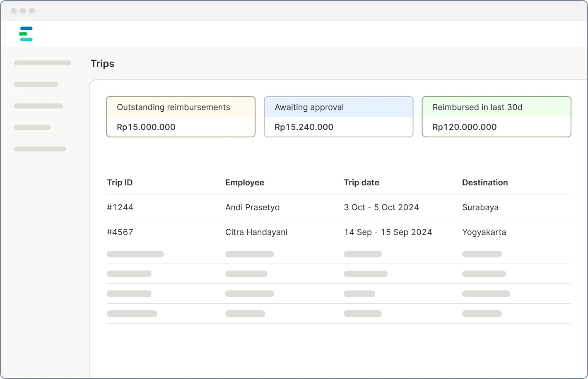Open the Awaiting approval card
Image resolution: width=588 pixels, height=379 pixels.
pyautogui.click(x=339, y=117)
